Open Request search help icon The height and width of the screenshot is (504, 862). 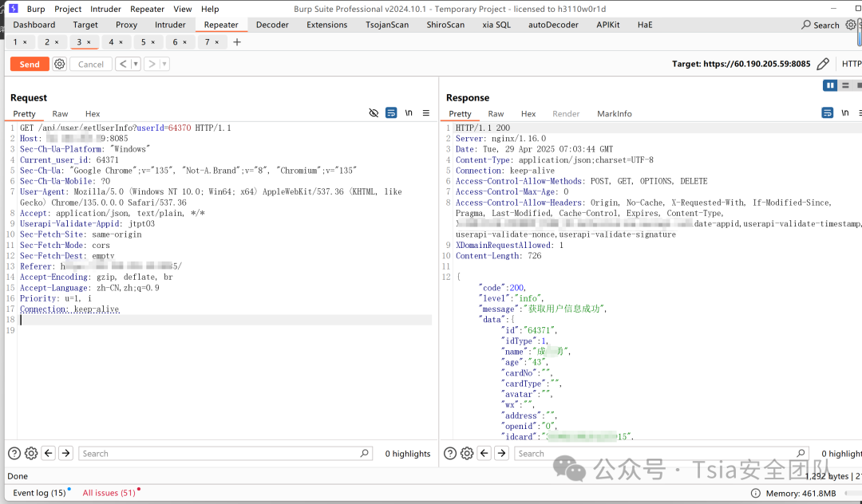[x=14, y=453]
